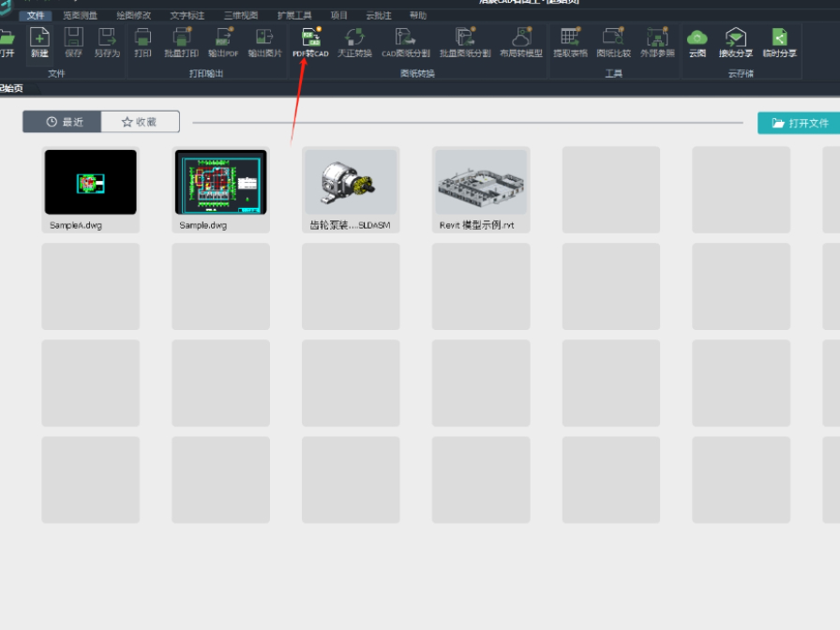840x630 pixels.
Task: Click the 输出PDF export icon
Action: coord(223,37)
